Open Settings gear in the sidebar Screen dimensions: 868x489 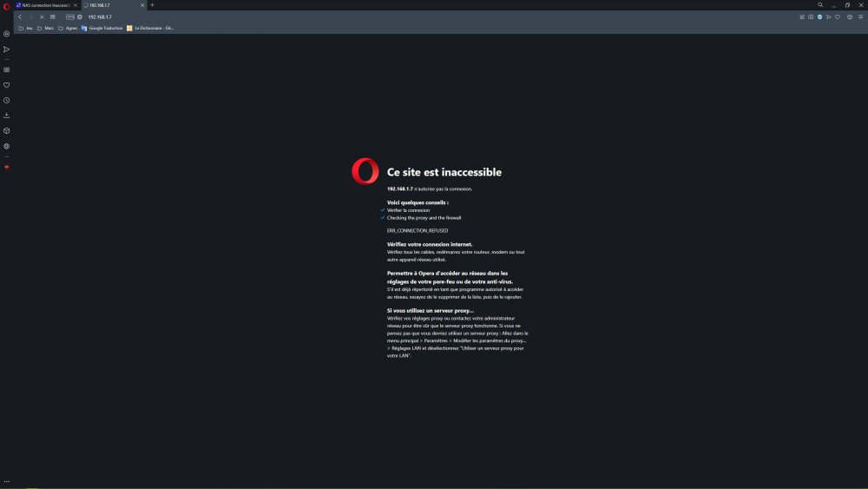click(x=7, y=147)
